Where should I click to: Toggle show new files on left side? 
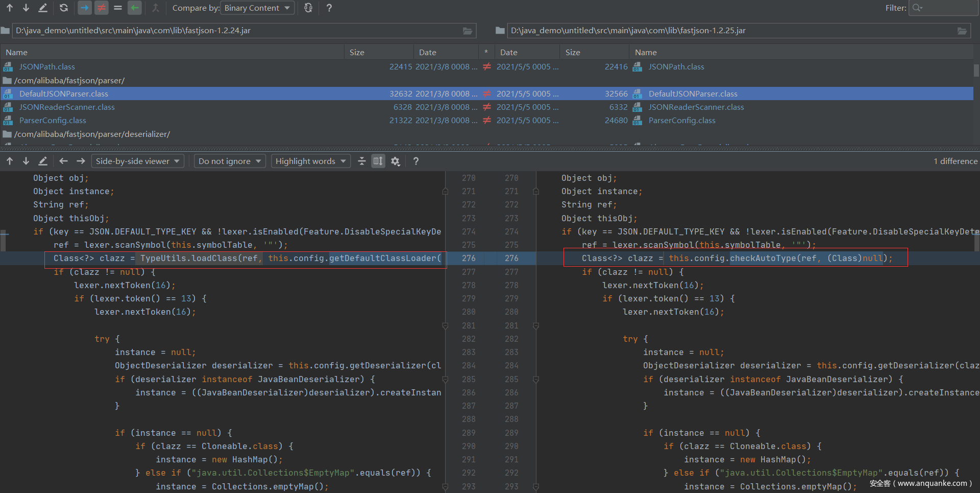[85, 8]
